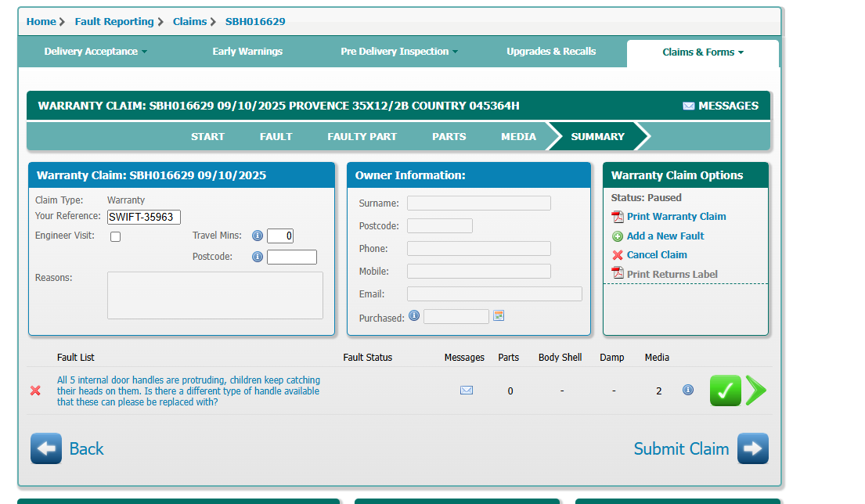
Task: Click the MESSAGES label in claim header
Action: point(728,106)
